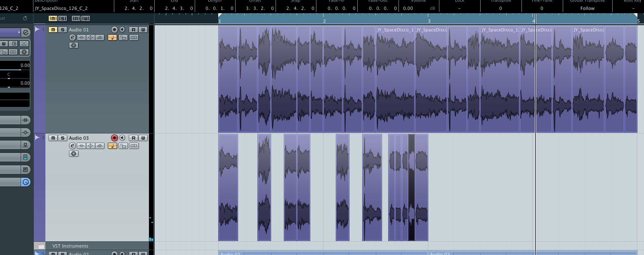Open the Inspector Channel fader tab
This screenshot has height=255, width=644.
25,157
